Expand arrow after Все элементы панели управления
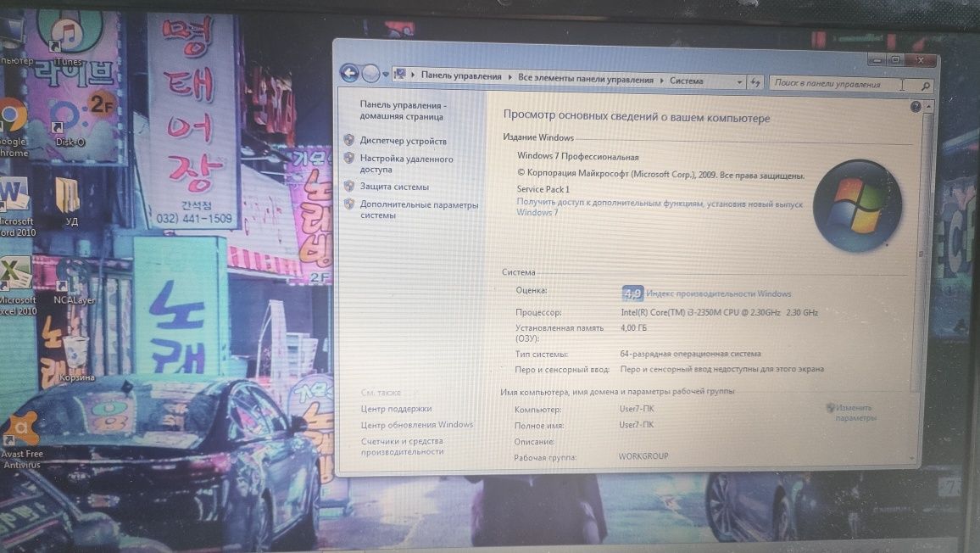 click(x=661, y=80)
